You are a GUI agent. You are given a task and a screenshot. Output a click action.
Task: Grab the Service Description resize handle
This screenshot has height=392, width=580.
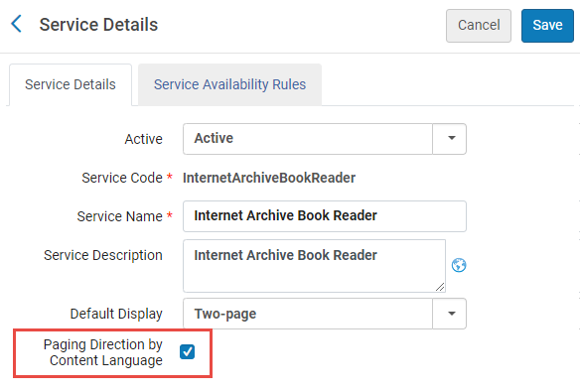(x=440, y=287)
